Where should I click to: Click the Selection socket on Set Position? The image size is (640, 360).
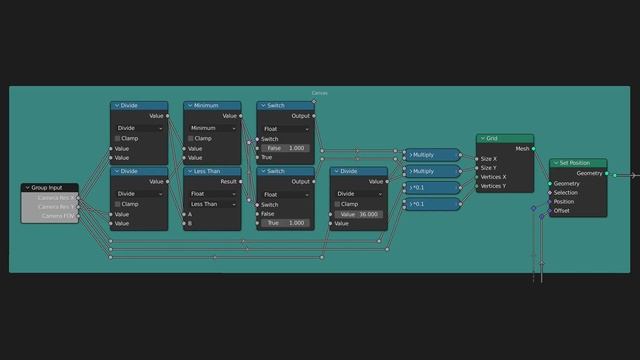550,193
